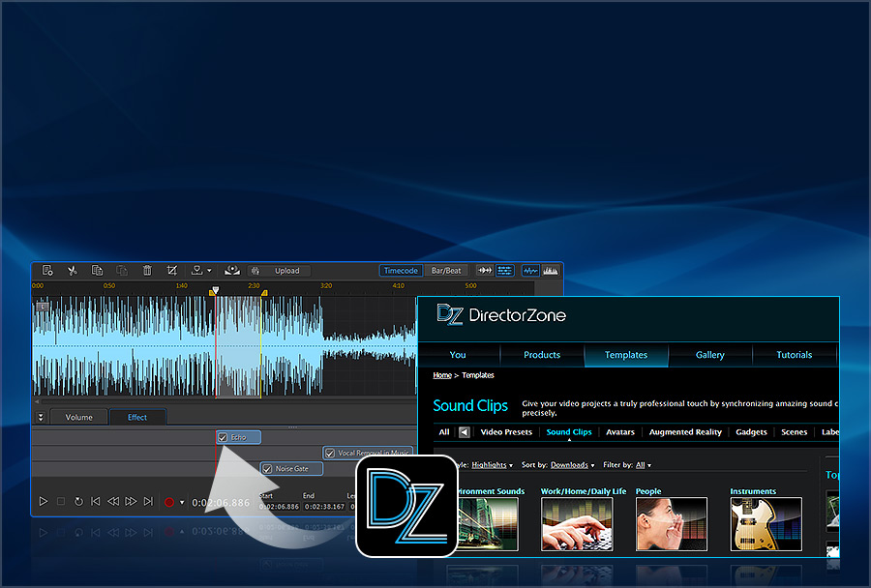Viewport: 871px width, 588px height.
Task: Click the red Record button
Action: (169, 502)
